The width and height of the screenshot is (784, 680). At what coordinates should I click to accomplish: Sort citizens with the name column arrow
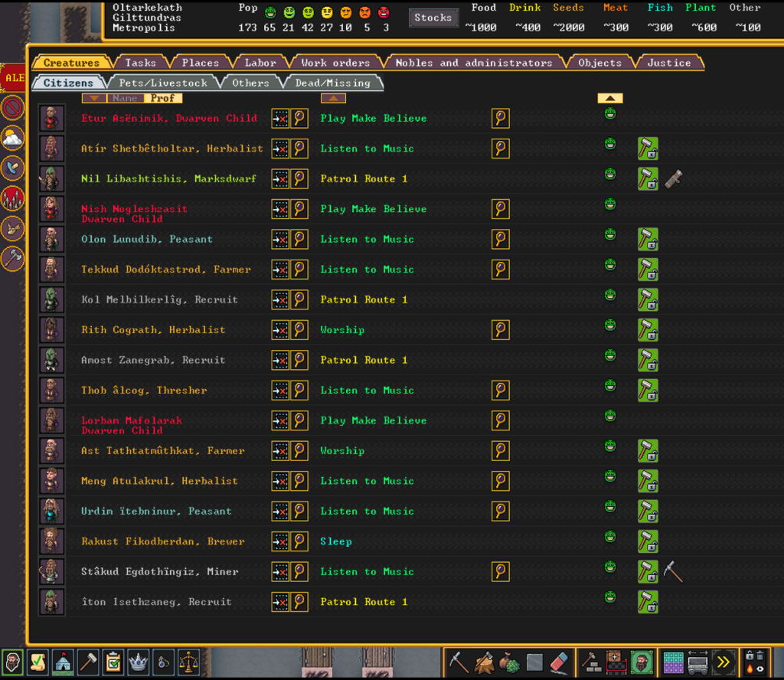94,98
